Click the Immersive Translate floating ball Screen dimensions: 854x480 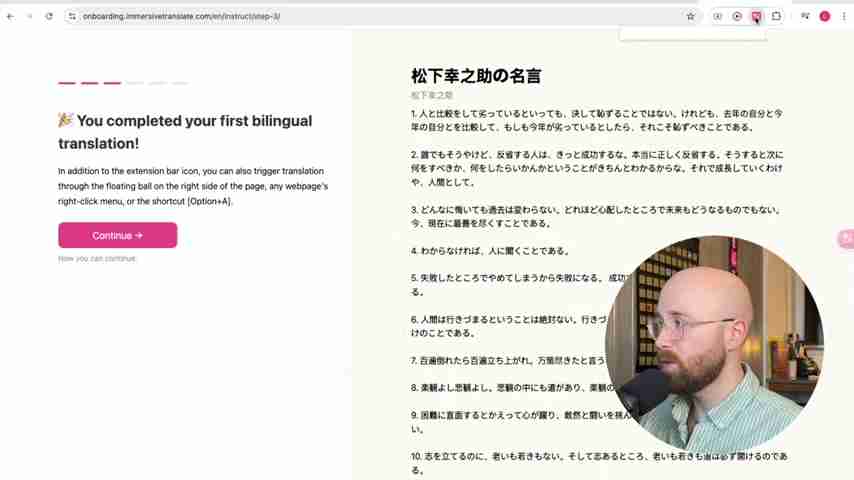[x=846, y=239]
